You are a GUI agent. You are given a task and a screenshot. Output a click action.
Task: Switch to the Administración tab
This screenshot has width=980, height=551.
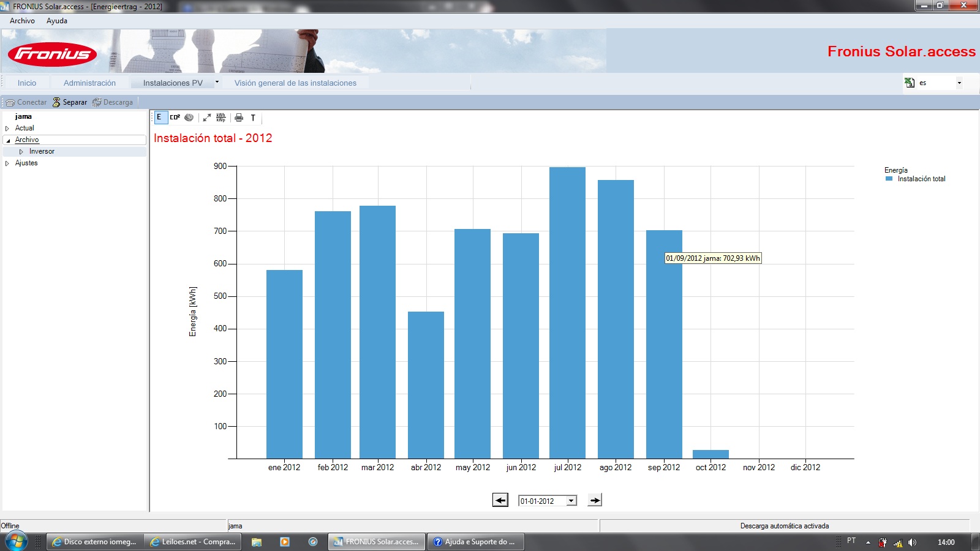(x=89, y=83)
